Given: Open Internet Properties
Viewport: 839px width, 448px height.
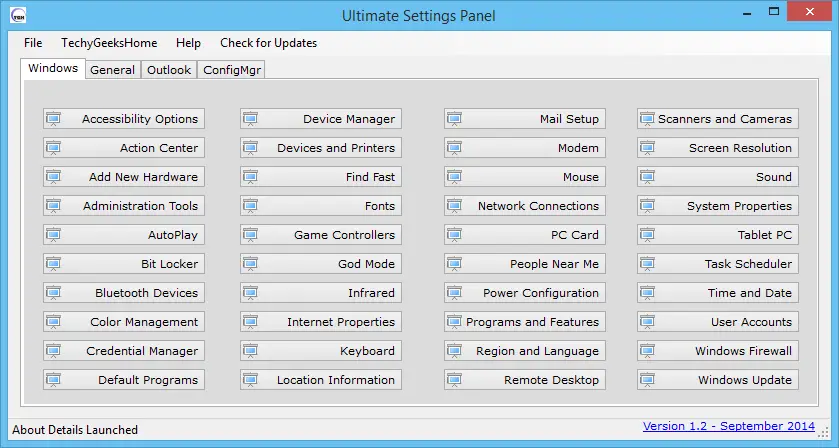Looking at the screenshot, I should [x=321, y=322].
